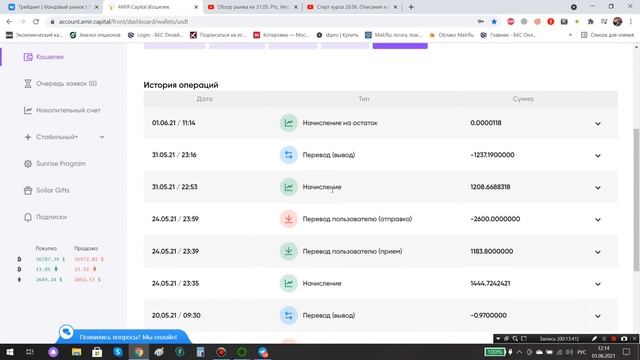
Task: Click the amount 1183.8000000
Action: (x=491, y=251)
